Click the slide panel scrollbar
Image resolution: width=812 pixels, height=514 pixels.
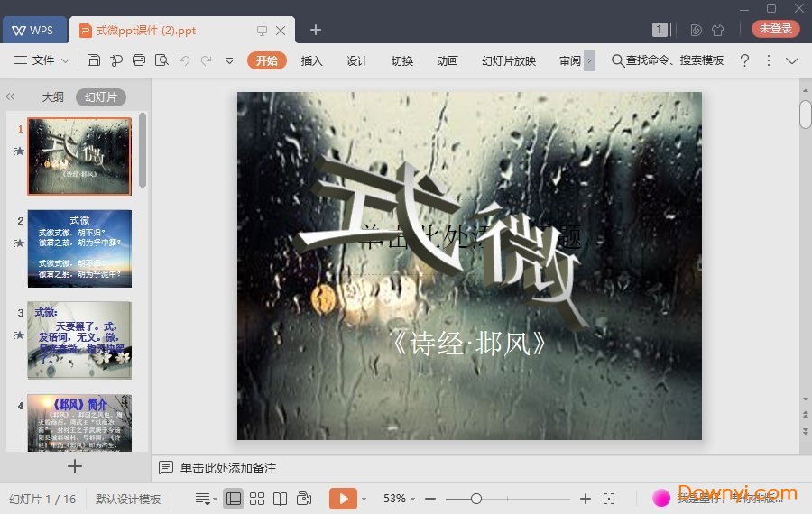coord(143,151)
